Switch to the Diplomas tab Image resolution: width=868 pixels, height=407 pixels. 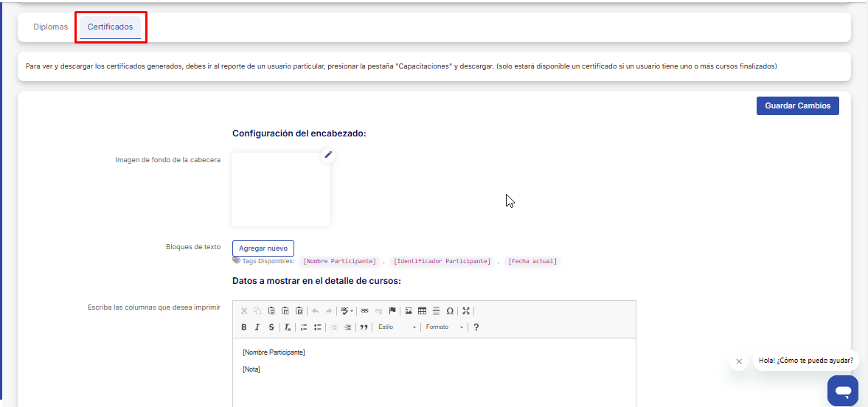[x=50, y=27]
